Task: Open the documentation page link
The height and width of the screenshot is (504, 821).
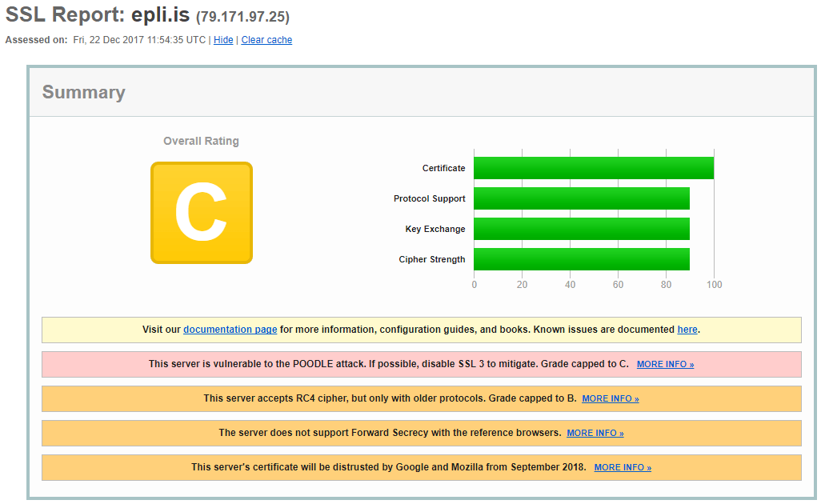Action: point(230,329)
